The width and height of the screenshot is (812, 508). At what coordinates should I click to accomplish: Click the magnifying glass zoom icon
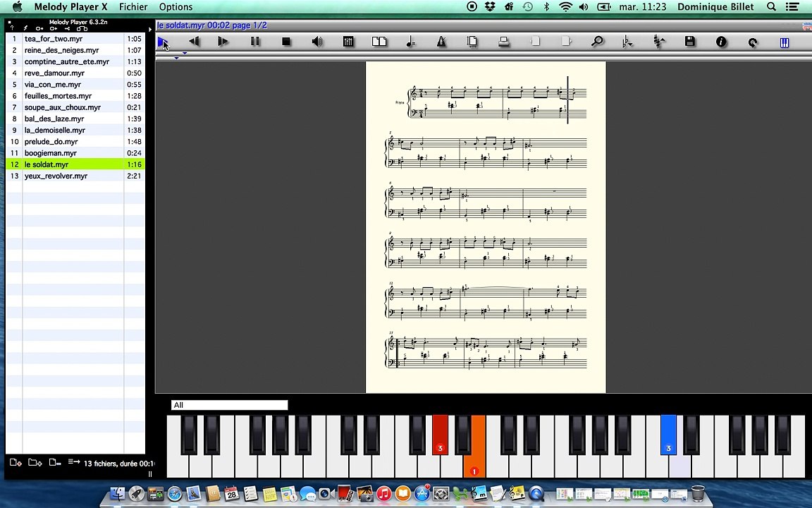[597, 42]
